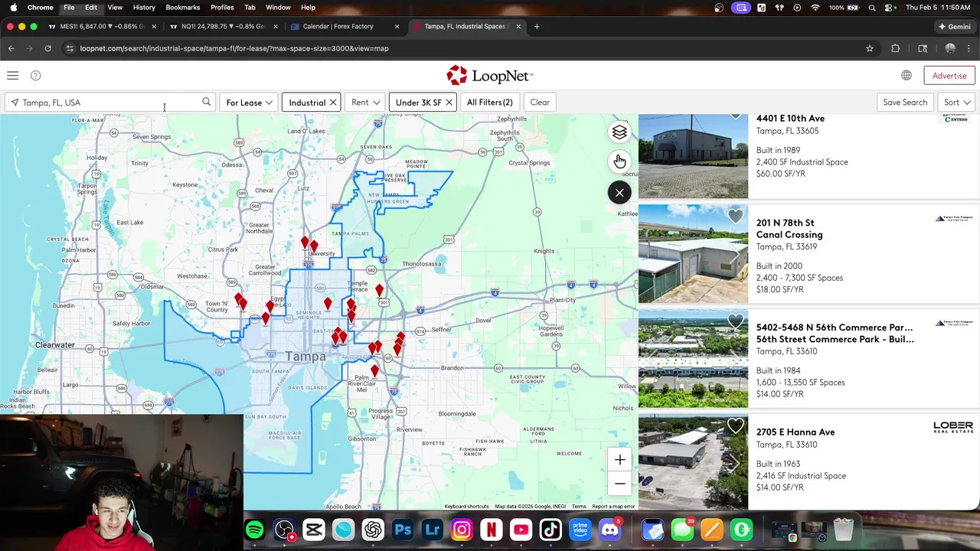980x551 pixels.
Task: Reload the LoopNet page
Action: pyautogui.click(x=47, y=48)
